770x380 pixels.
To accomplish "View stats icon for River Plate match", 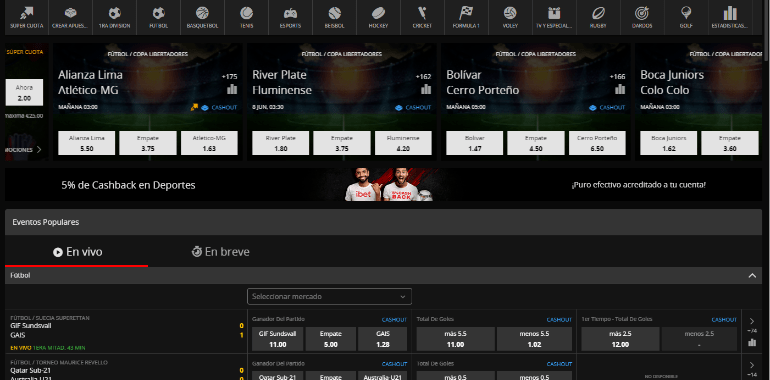I will (x=426, y=89).
